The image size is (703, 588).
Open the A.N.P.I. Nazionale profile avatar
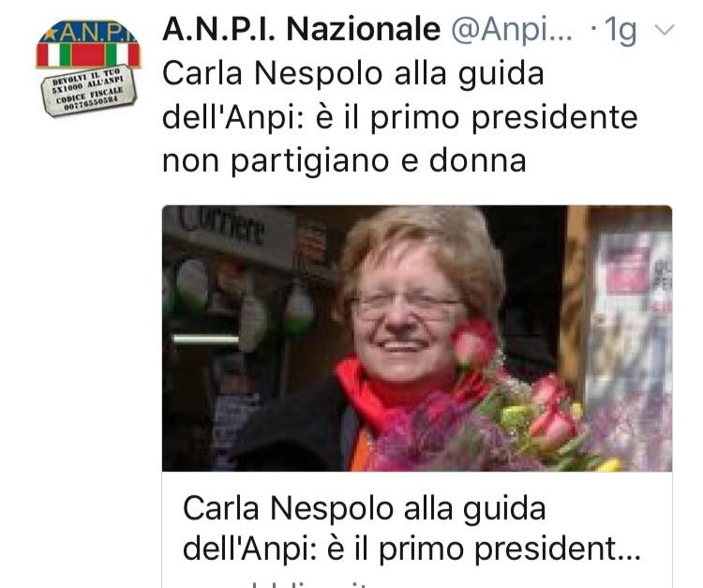click(88, 68)
